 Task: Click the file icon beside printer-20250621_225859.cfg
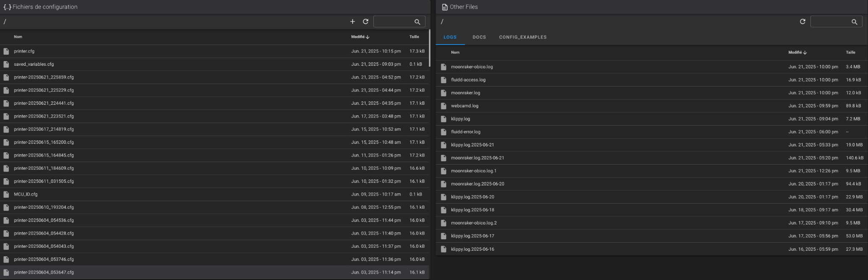6,77
